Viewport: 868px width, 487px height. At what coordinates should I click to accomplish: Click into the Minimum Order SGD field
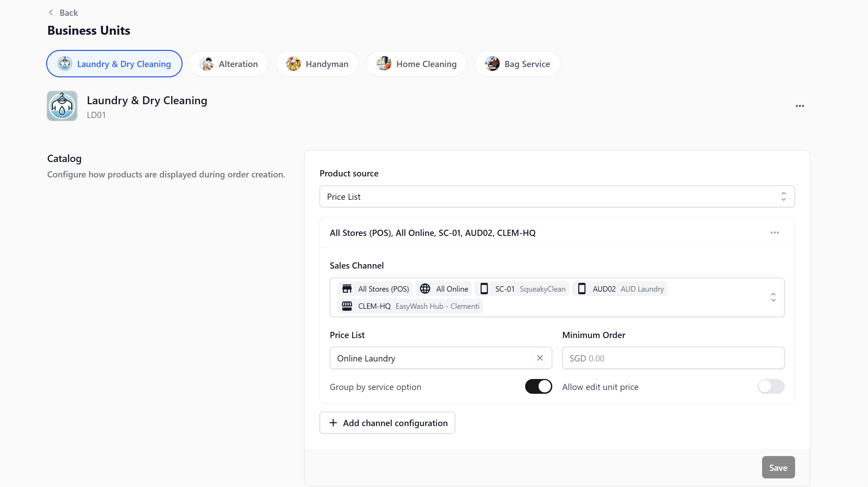(x=673, y=358)
